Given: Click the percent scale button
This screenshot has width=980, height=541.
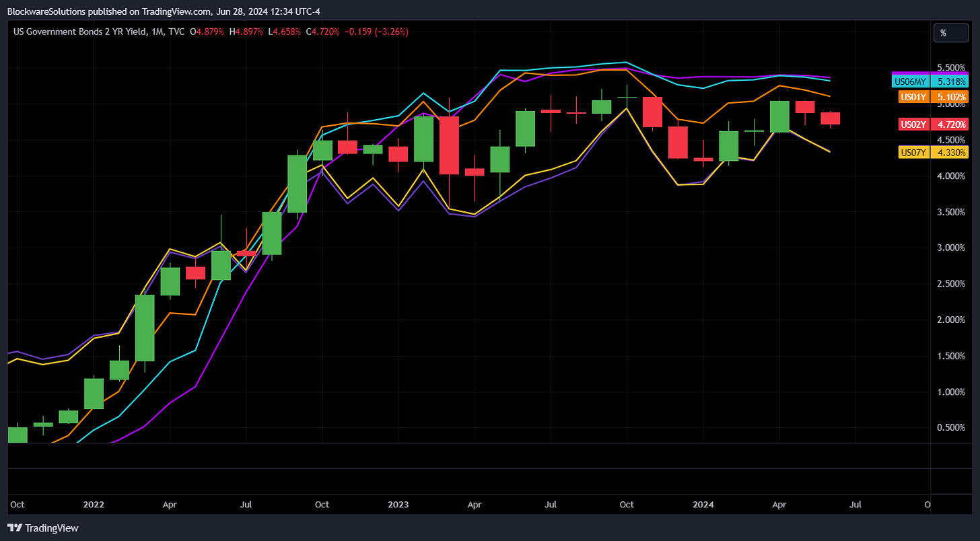Looking at the screenshot, I should (950, 32).
